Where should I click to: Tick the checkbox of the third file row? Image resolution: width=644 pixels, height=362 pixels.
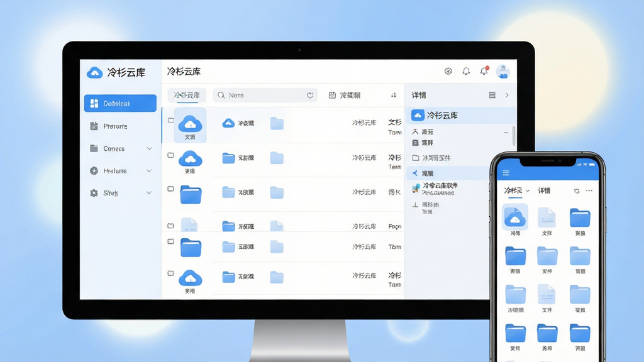(171, 189)
